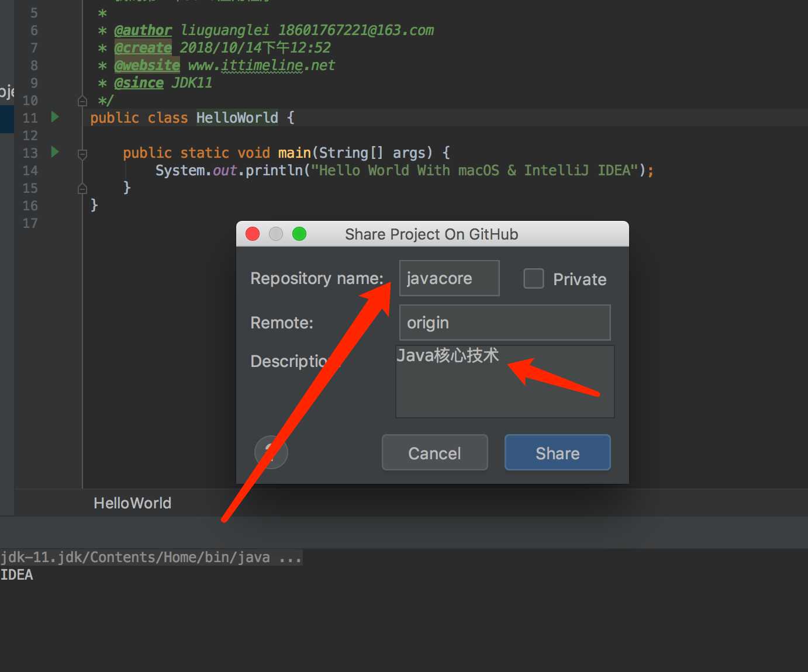Enable the Private repository checkbox
This screenshot has height=672, width=808.
533,279
